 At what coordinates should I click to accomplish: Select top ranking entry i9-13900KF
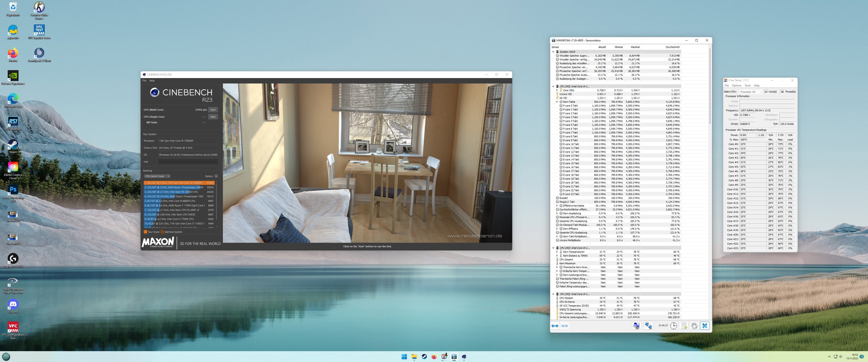pyautogui.click(x=179, y=183)
